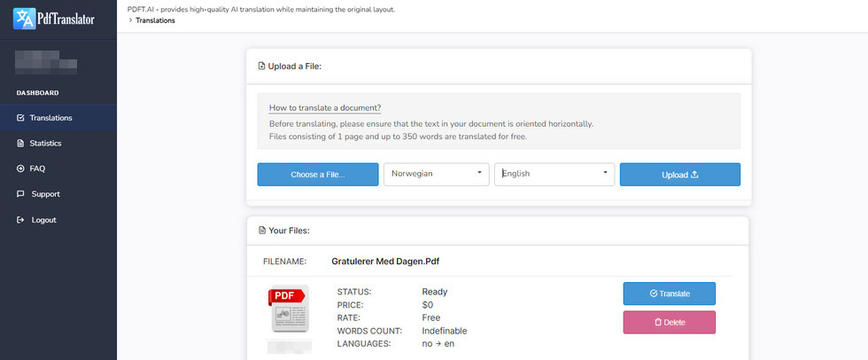The height and width of the screenshot is (360, 868).
Task: Click the Translations checkbox icon in sidebar
Action: [x=20, y=117]
